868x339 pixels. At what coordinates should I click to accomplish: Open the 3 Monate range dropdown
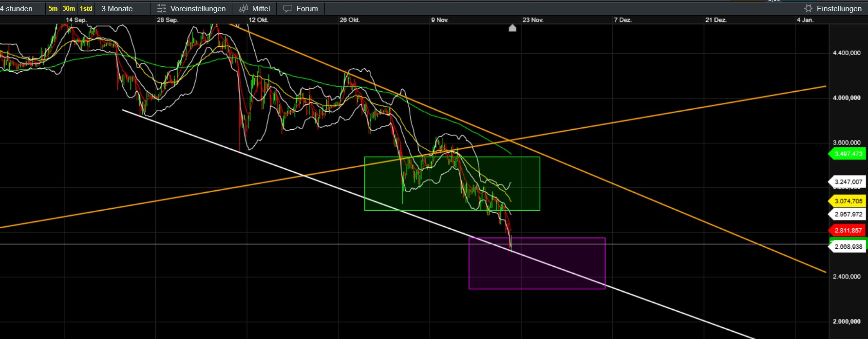click(117, 9)
